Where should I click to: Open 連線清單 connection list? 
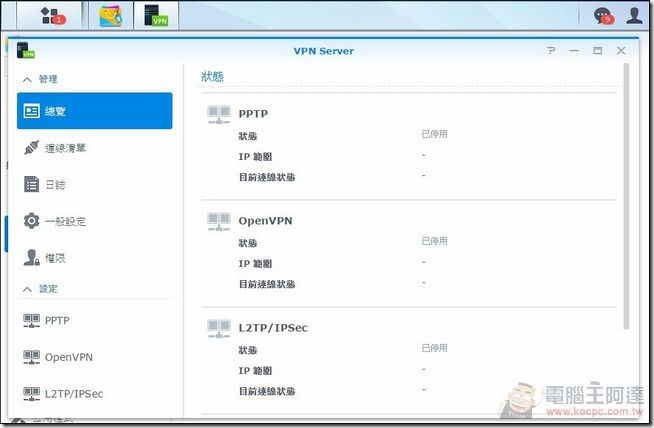[x=95, y=148]
